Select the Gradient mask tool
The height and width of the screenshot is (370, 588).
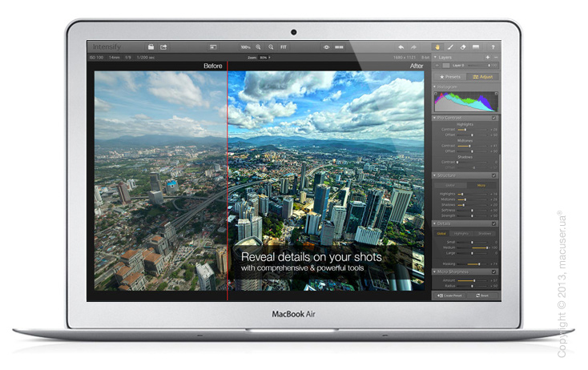[476, 47]
